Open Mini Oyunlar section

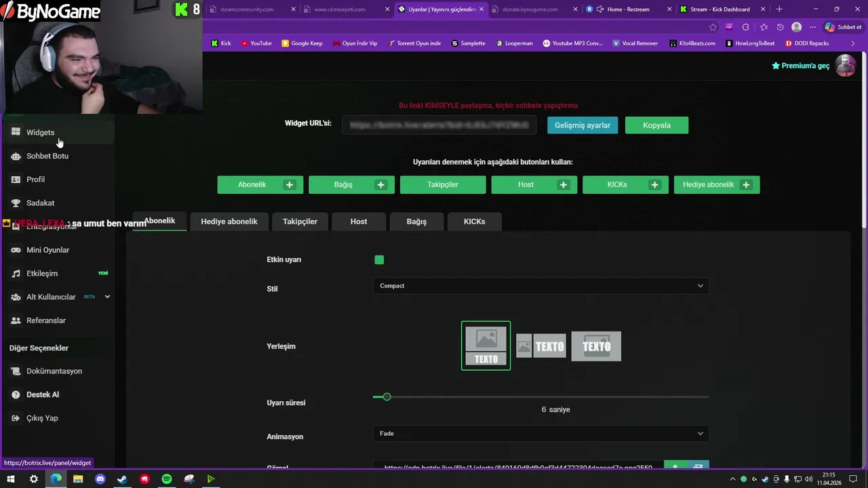pos(57,250)
